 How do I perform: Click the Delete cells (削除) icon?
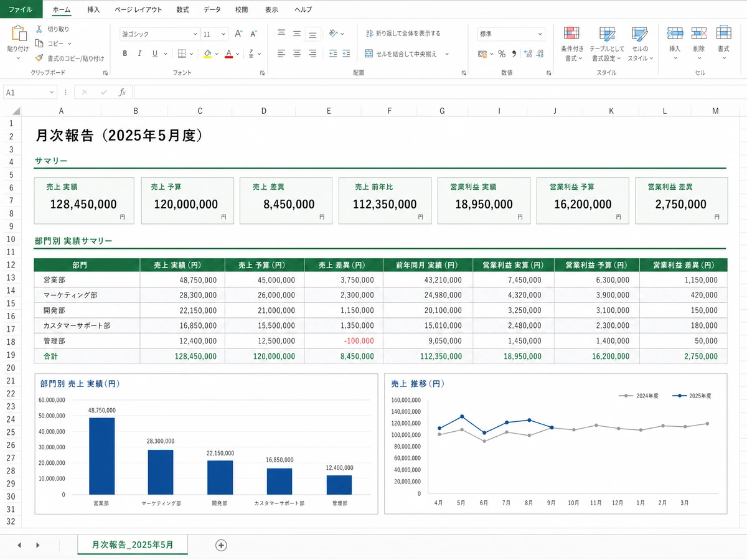point(699,33)
